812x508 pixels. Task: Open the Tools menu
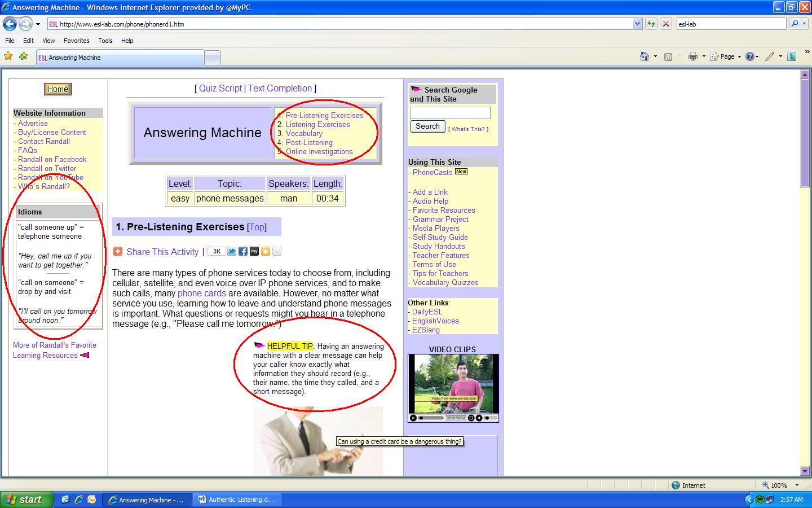click(105, 41)
